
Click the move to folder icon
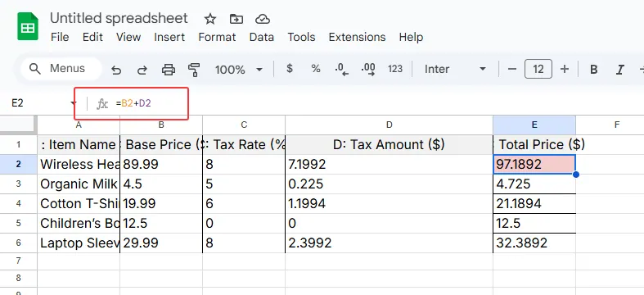click(236, 19)
